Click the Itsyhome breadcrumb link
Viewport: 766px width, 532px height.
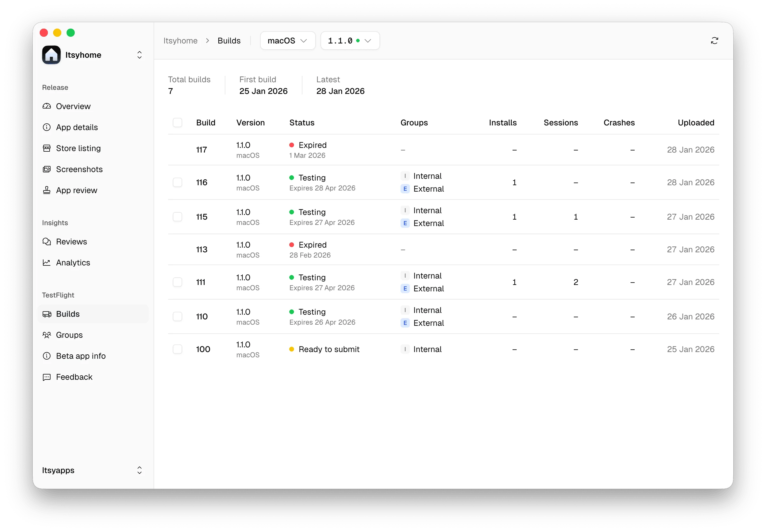(x=180, y=40)
